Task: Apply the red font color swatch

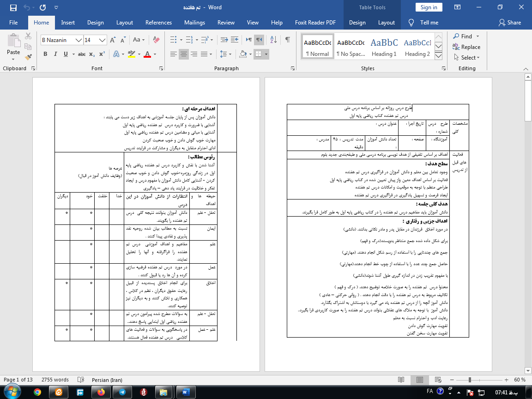Action: (147, 54)
